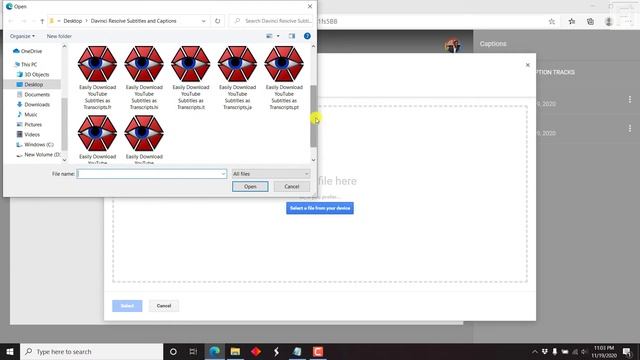This screenshot has height=360, width=640.
Task: Focus the Search Davinci Resolve field
Action: click(x=272, y=21)
